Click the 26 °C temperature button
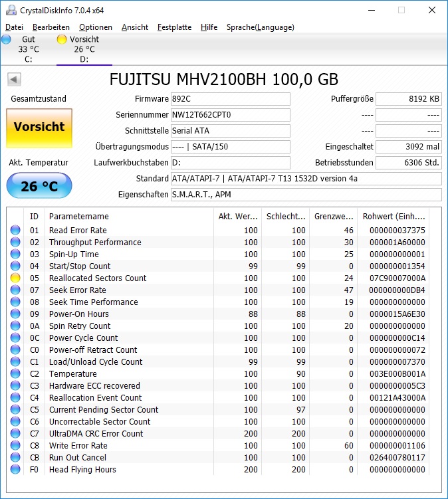The width and height of the screenshot is (448, 499). [39, 185]
